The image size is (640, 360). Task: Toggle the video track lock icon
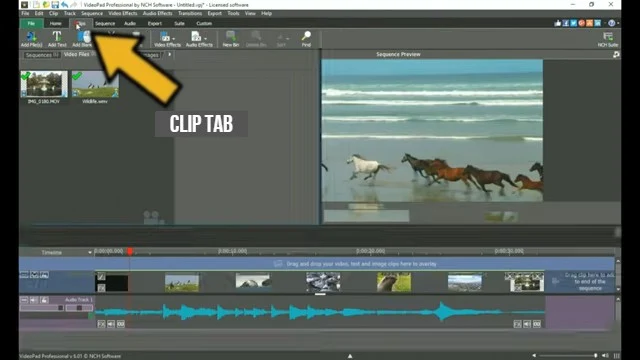tap(44, 275)
